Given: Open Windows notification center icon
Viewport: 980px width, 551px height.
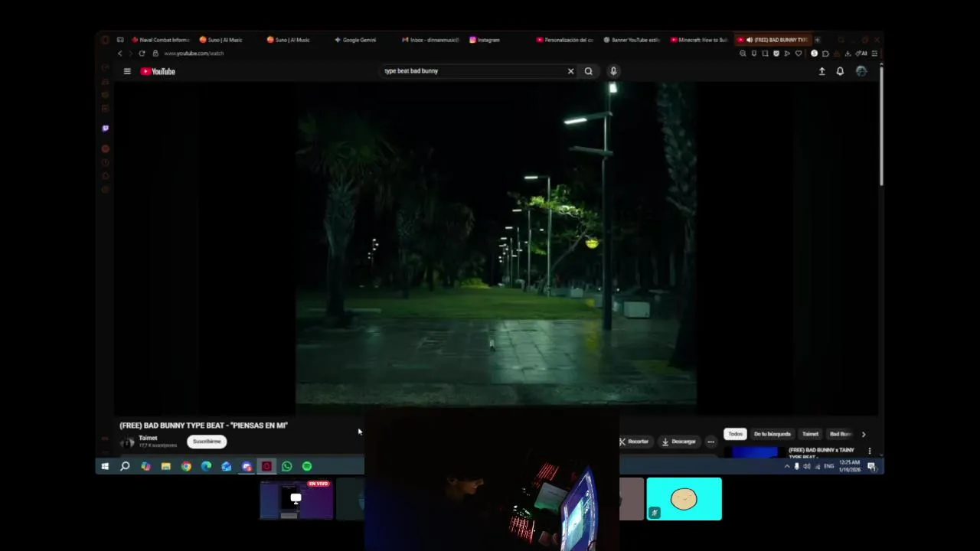Looking at the screenshot, I should coord(871,466).
